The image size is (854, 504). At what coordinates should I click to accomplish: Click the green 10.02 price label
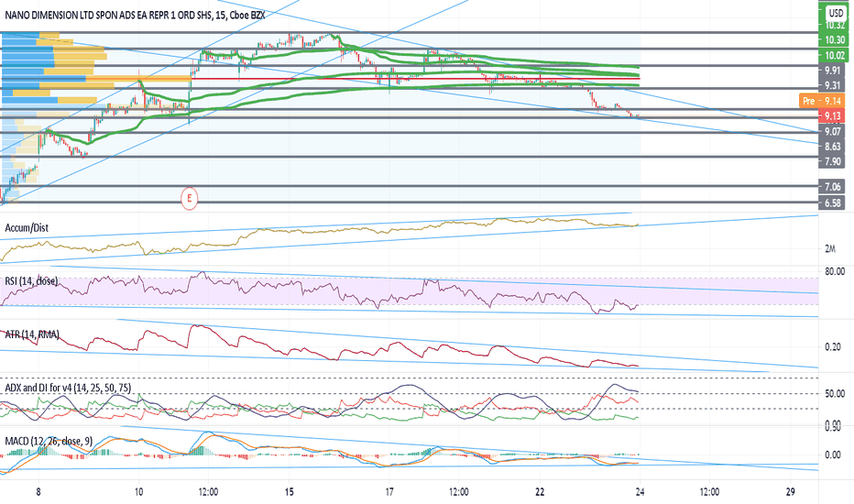pyautogui.click(x=833, y=55)
